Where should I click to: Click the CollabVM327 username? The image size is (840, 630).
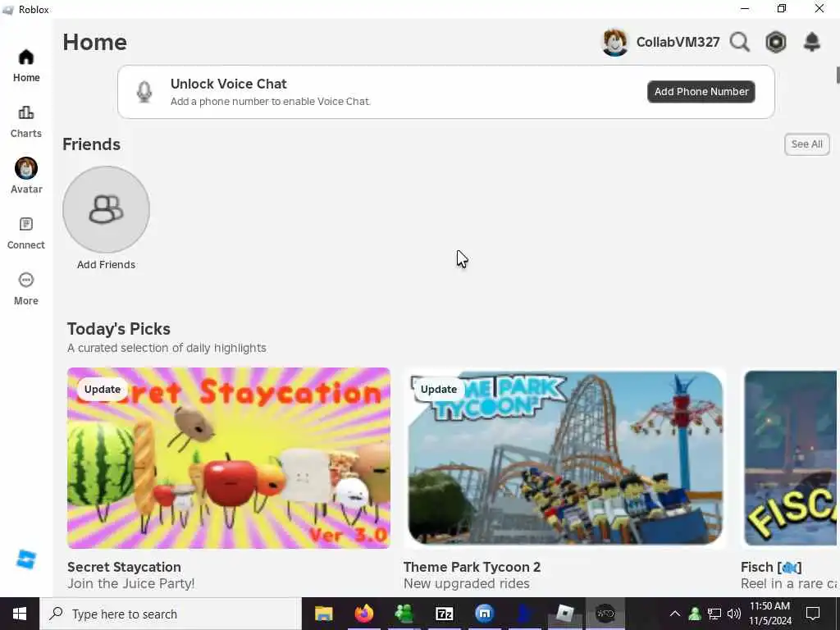point(678,43)
